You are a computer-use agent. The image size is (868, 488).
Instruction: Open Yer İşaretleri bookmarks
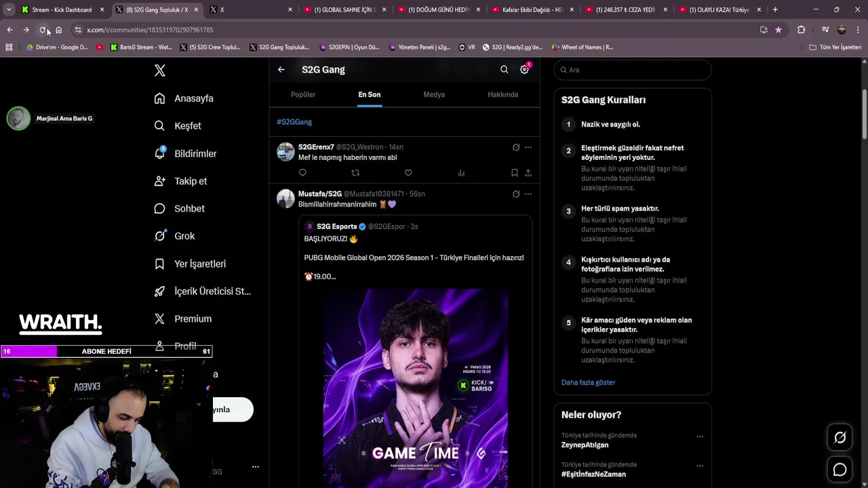pyautogui.click(x=190, y=264)
